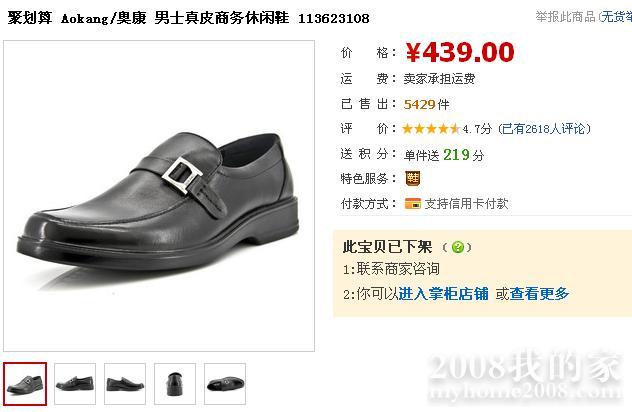Click the 支持信用卡付款 text
Viewport: 632px width, 412px height.
(466, 204)
